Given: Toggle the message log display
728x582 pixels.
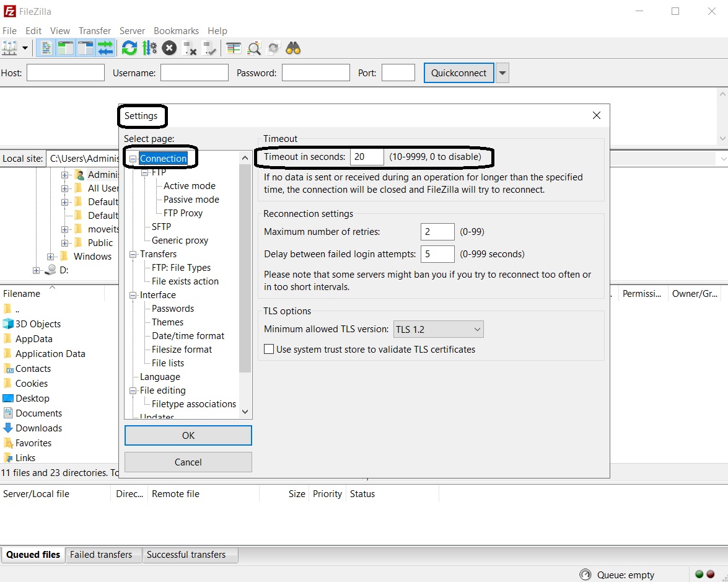Looking at the screenshot, I should pos(46,48).
